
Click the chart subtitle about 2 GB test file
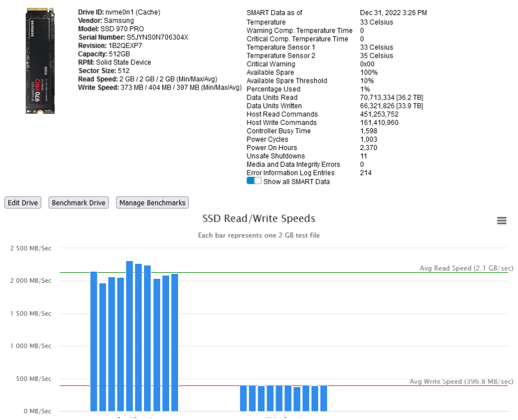[x=259, y=235]
